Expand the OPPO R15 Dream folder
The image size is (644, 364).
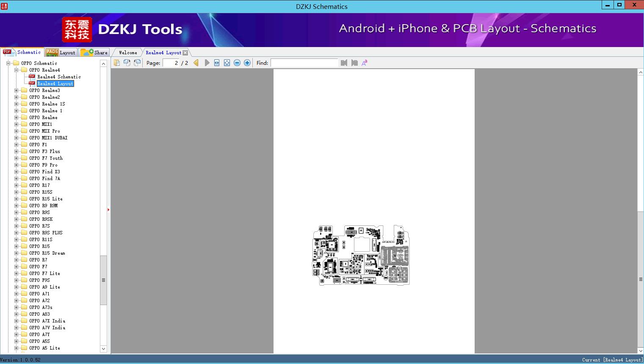tap(17, 253)
